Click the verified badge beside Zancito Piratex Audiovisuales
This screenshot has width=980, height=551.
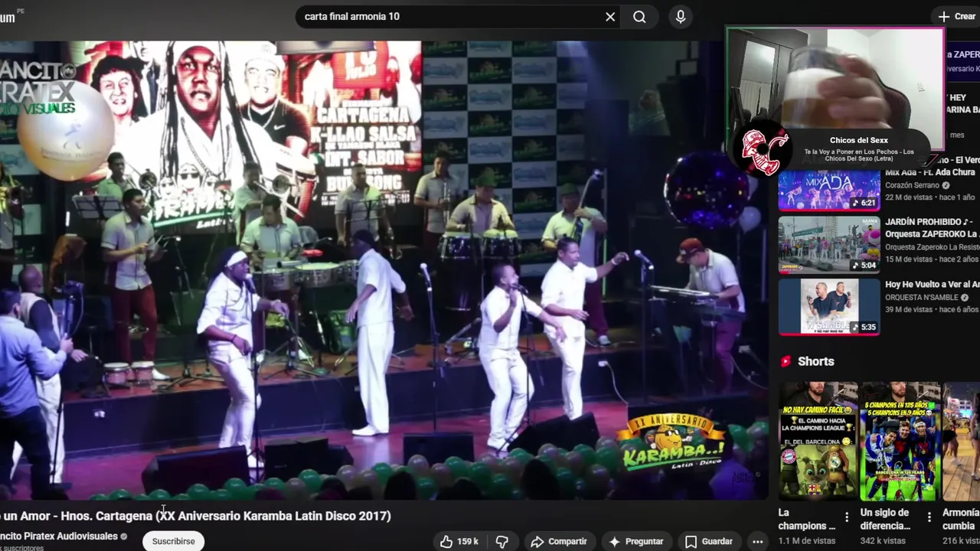click(124, 536)
